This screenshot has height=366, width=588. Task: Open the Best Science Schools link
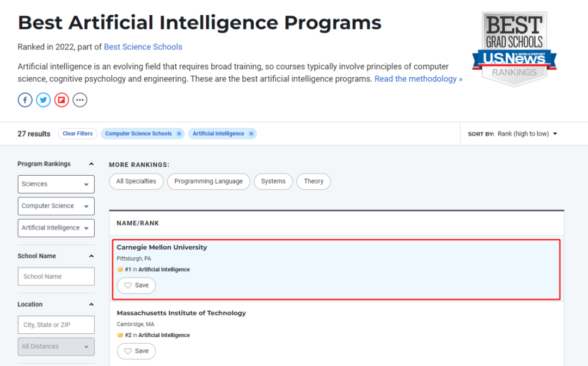143,47
